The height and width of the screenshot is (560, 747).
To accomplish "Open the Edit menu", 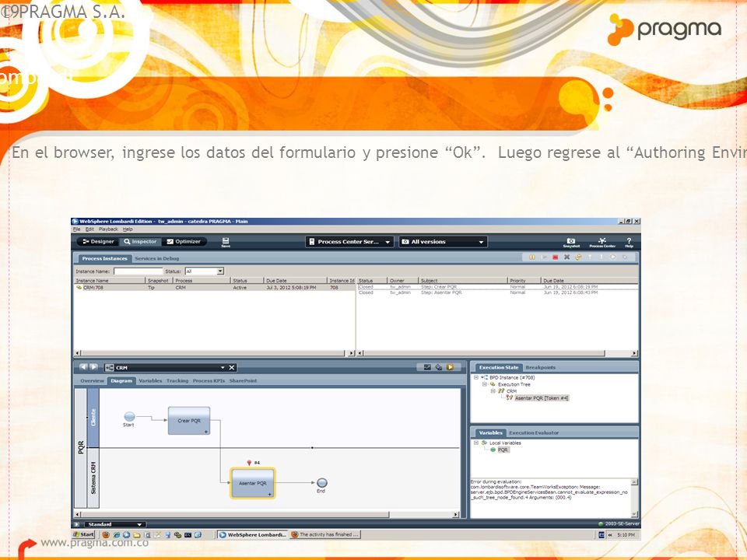I will [x=89, y=229].
